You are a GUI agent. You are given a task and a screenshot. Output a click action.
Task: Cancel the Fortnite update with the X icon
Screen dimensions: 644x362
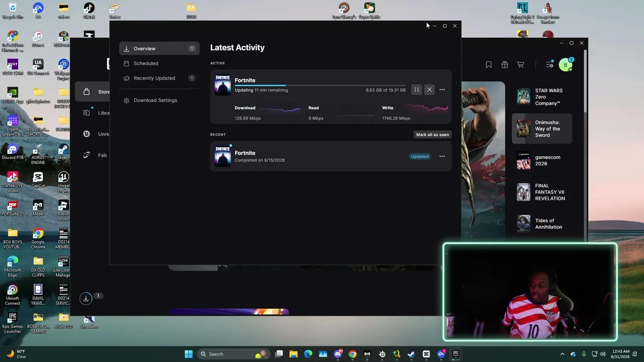coord(429,89)
